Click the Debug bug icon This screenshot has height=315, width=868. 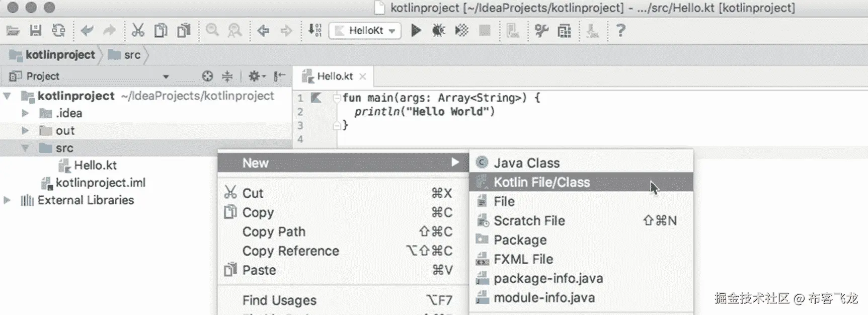[438, 31]
